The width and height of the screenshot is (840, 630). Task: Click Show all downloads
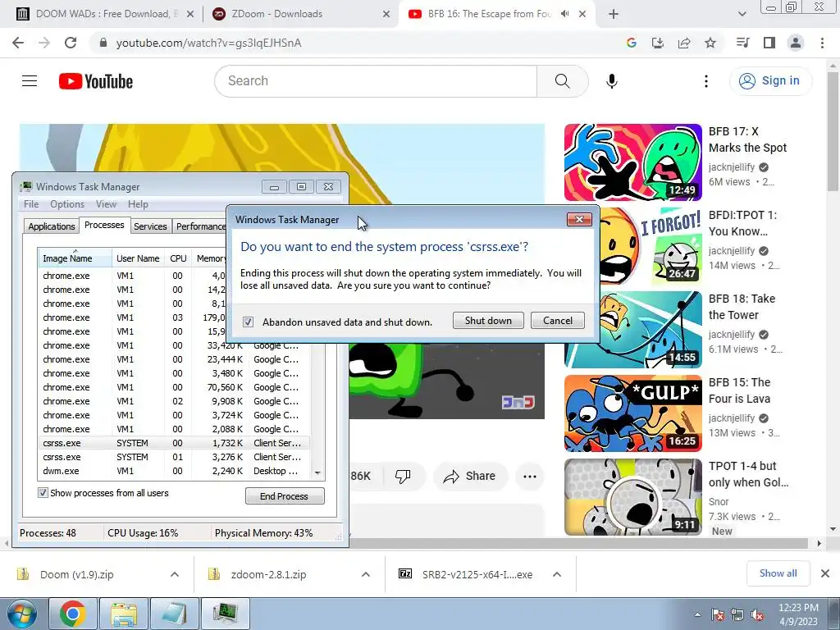coord(778,573)
